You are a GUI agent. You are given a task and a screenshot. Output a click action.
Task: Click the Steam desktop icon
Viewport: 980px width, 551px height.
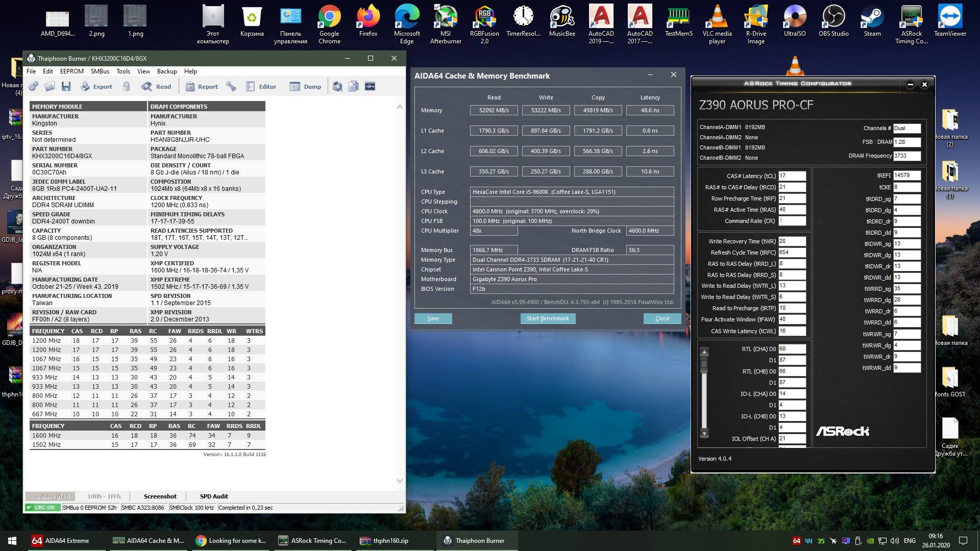[x=872, y=21]
